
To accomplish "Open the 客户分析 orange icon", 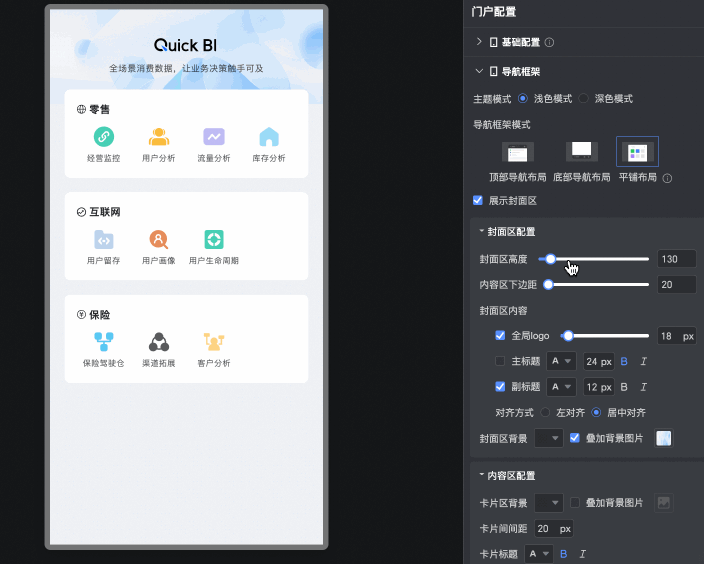I will tap(214, 342).
